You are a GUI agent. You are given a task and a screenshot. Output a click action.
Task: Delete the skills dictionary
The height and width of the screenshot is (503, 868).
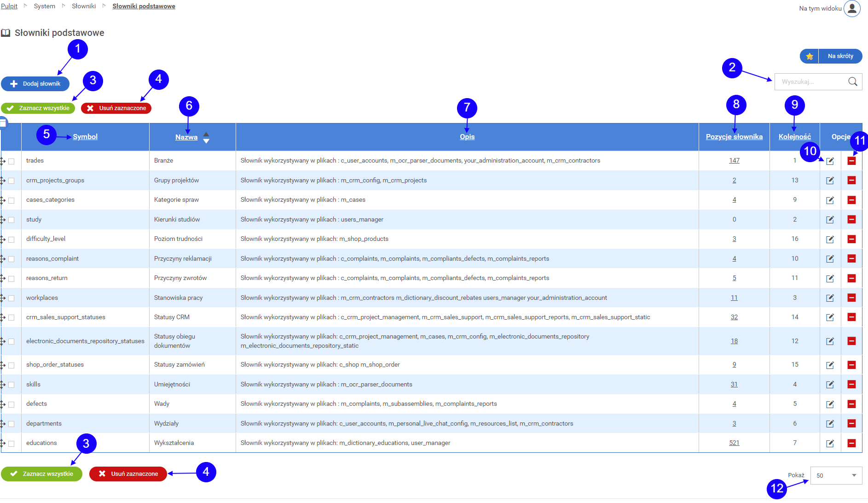pyautogui.click(x=851, y=385)
